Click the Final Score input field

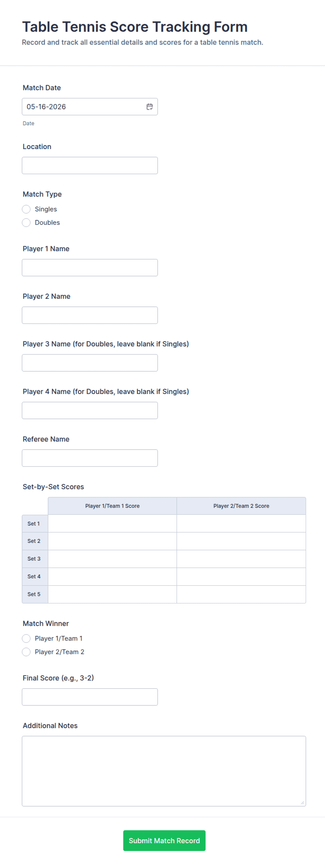tap(90, 697)
